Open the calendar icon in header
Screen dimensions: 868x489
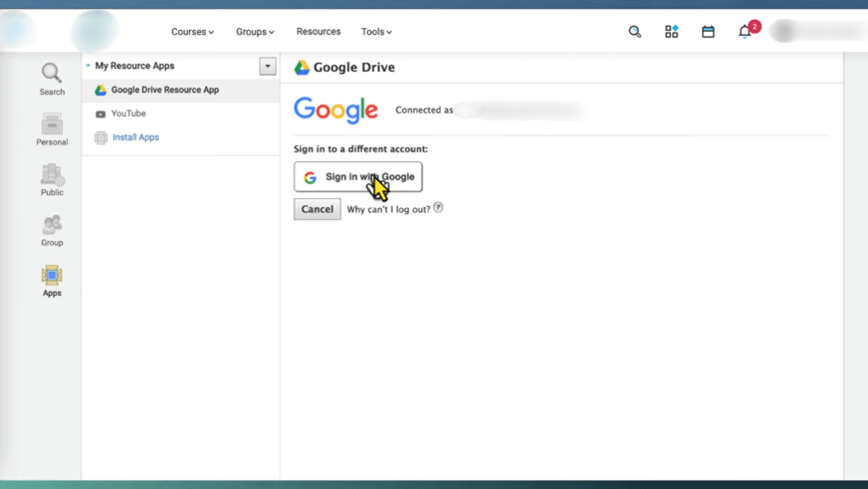click(708, 32)
